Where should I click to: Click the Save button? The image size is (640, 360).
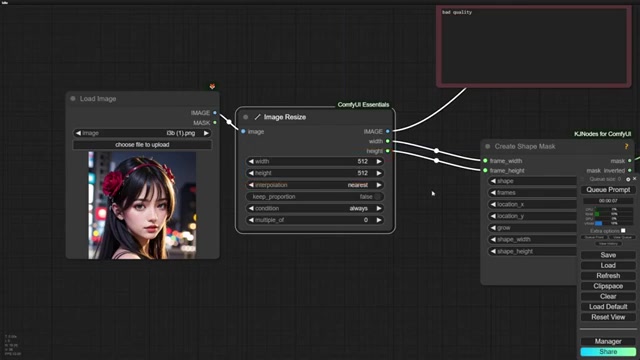(x=608, y=255)
